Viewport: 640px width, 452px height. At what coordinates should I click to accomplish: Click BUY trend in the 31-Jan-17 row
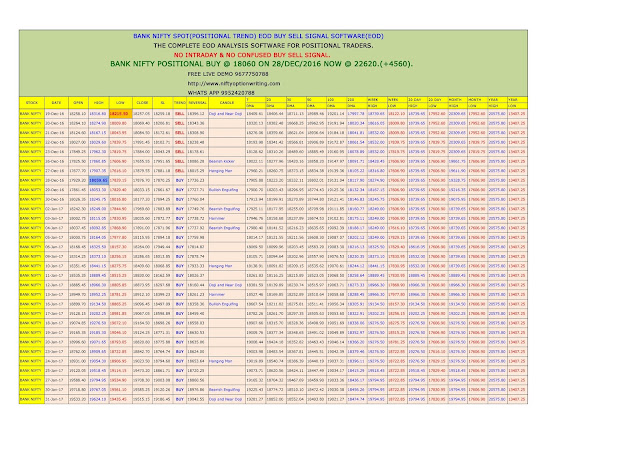click(x=180, y=399)
